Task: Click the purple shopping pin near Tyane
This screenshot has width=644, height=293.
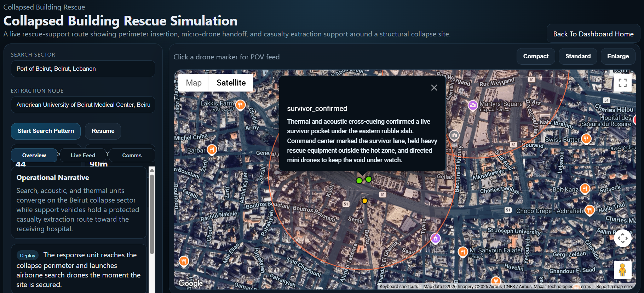Action: pyautogui.click(x=436, y=239)
